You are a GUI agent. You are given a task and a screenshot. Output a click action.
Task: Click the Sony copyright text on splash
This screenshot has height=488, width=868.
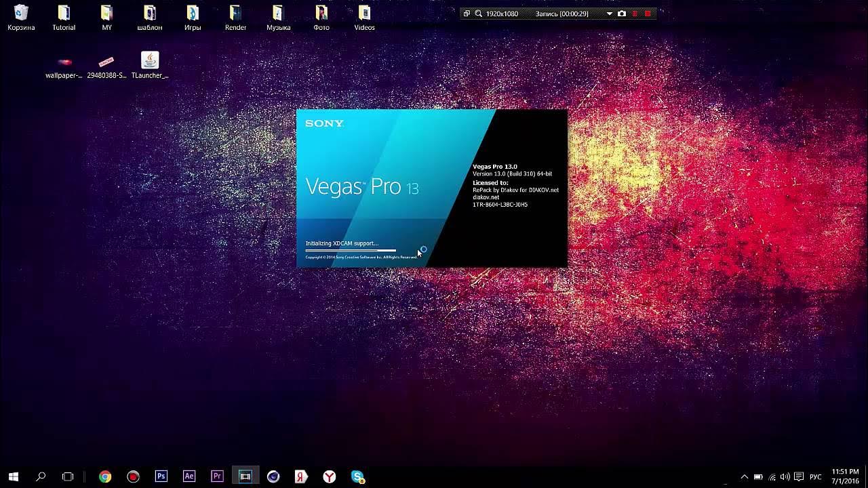(361, 257)
